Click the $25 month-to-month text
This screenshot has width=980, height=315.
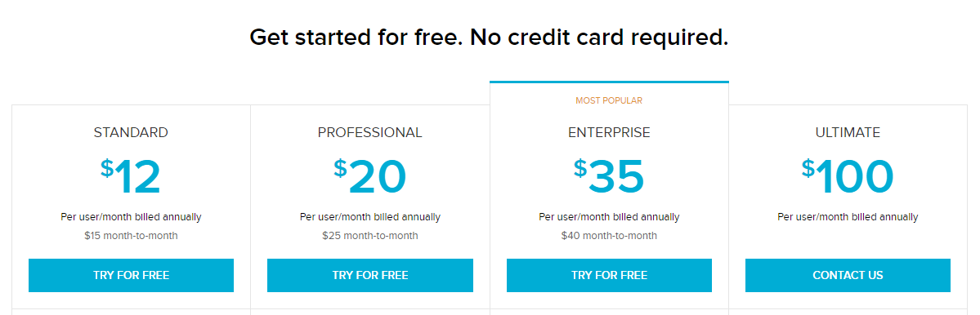[x=370, y=236]
